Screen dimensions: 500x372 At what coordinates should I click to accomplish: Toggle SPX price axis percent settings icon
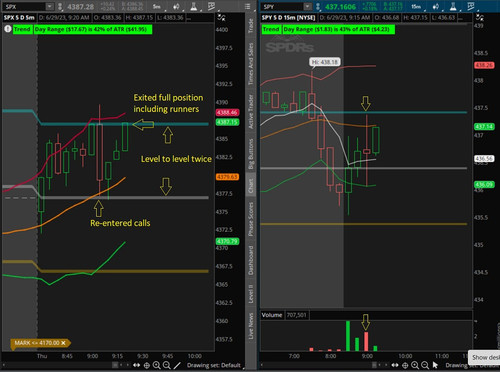coord(221,17)
